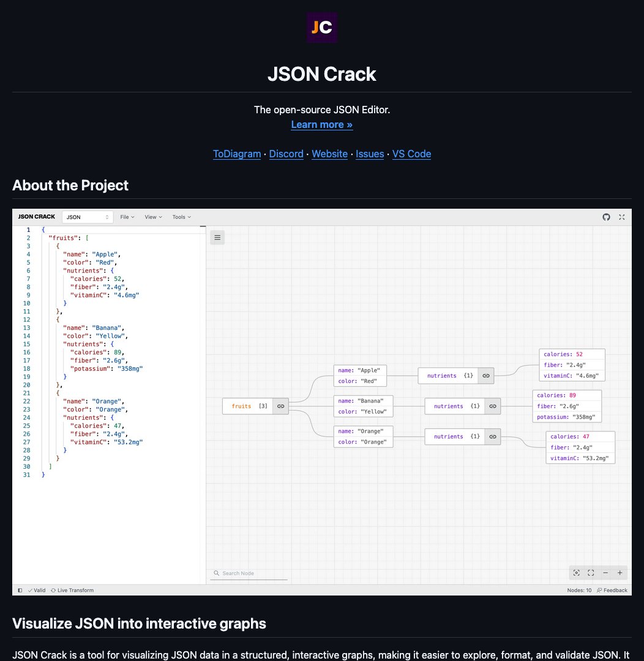Screen dimensions: 644x661
Task: Toggle fullscreen with the expand icon
Action: click(x=621, y=217)
